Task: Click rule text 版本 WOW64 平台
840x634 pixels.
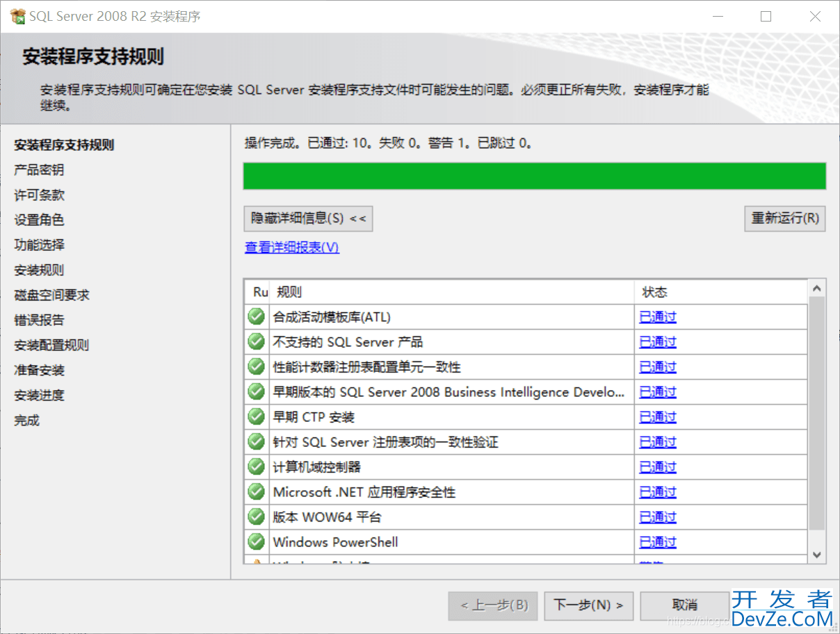Action: (x=327, y=517)
